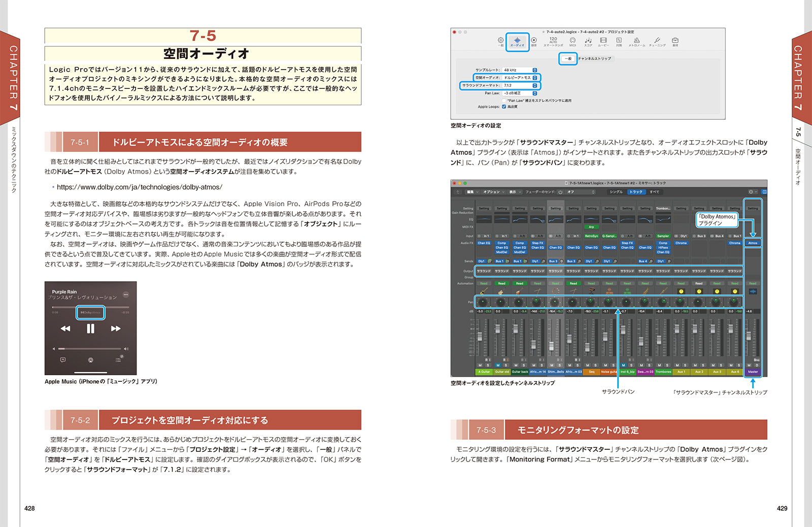Open the more options button for Purple Rain
Viewport: 812px width, 527px height.
point(125,294)
